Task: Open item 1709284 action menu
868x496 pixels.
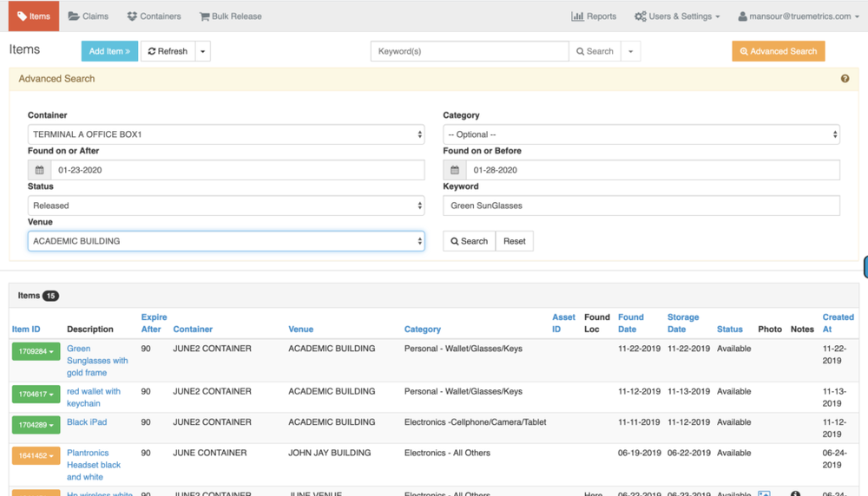Action: pos(36,352)
